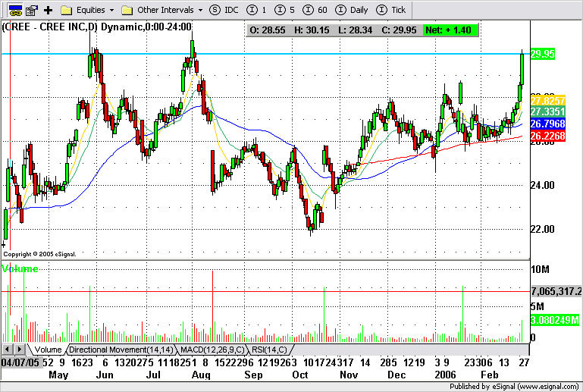Select the IDC symbol button
The width and height of the screenshot is (583, 392).
click(x=224, y=10)
